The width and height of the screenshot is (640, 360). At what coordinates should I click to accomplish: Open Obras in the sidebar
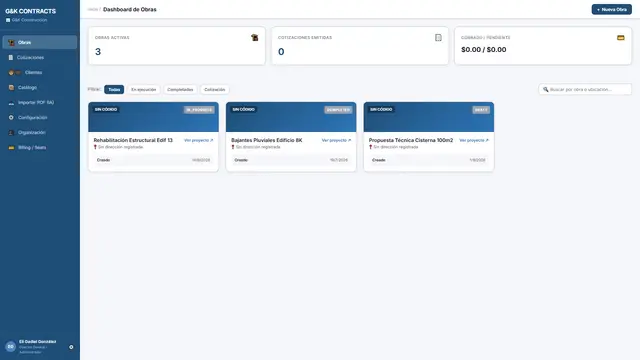pyautogui.click(x=40, y=42)
